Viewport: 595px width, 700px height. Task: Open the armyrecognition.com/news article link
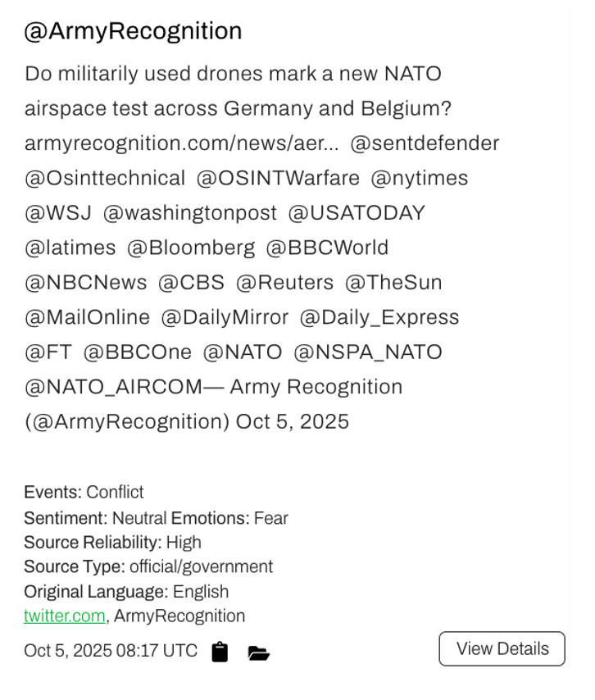coord(181,143)
